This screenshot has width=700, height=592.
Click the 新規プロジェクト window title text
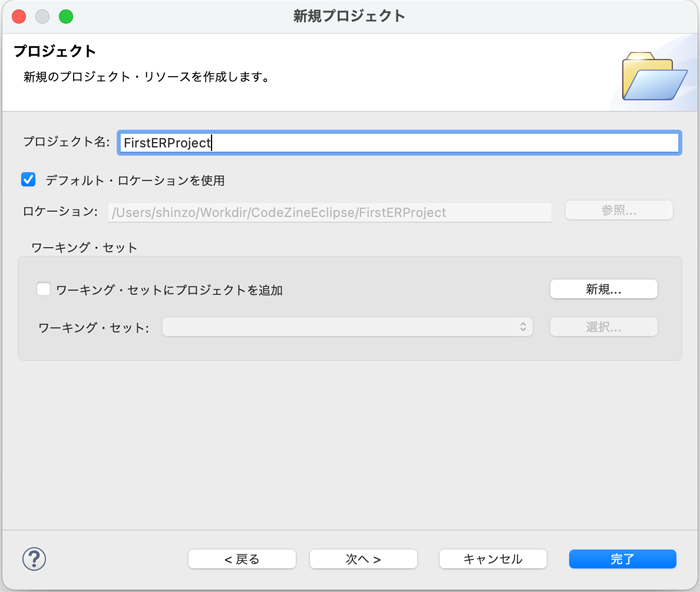[x=349, y=16]
